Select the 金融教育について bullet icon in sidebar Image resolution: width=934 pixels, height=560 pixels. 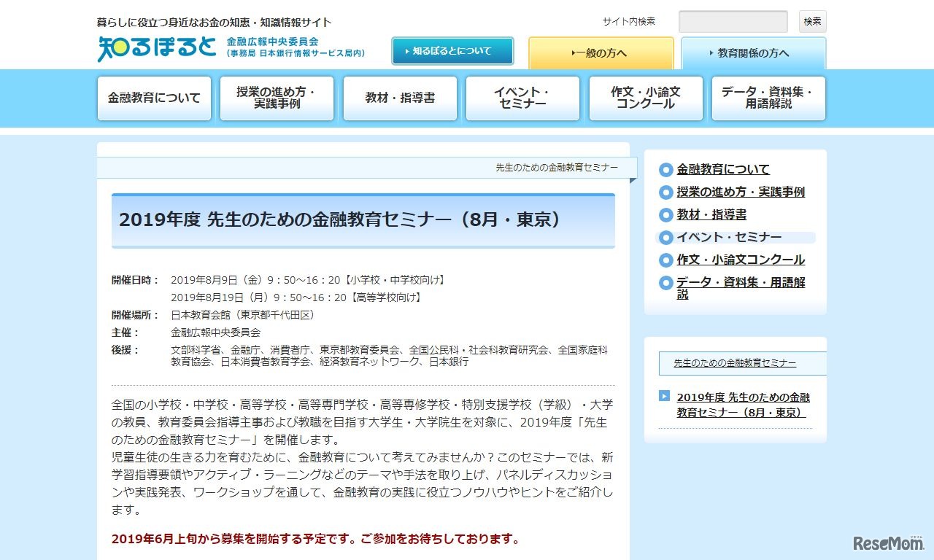tap(665, 169)
